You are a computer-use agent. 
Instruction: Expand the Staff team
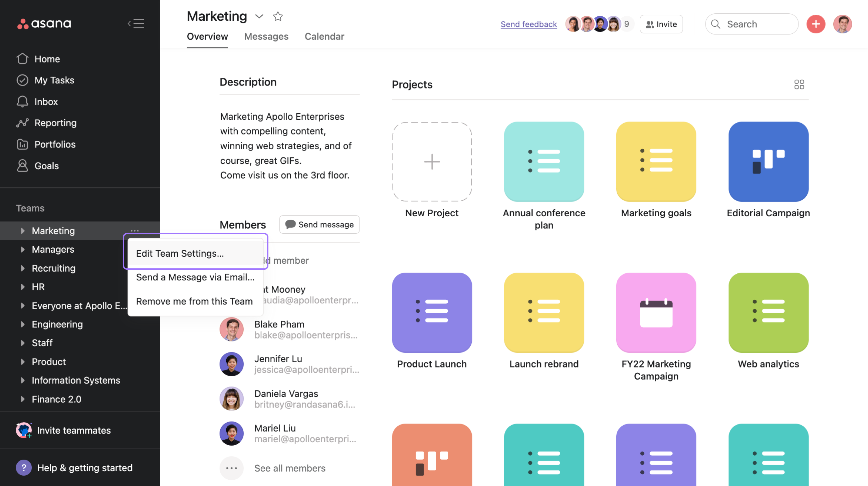pyautogui.click(x=23, y=343)
